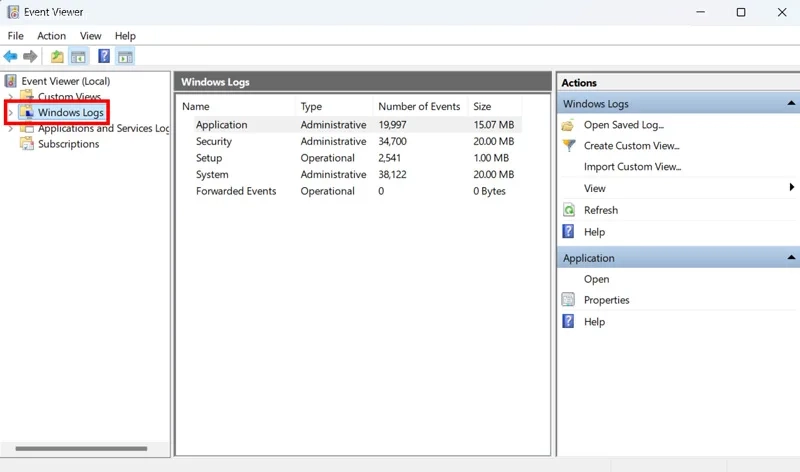This screenshot has height=472, width=800.
Task: Click the 0 Bytes size cell
Action: point(489,191)
